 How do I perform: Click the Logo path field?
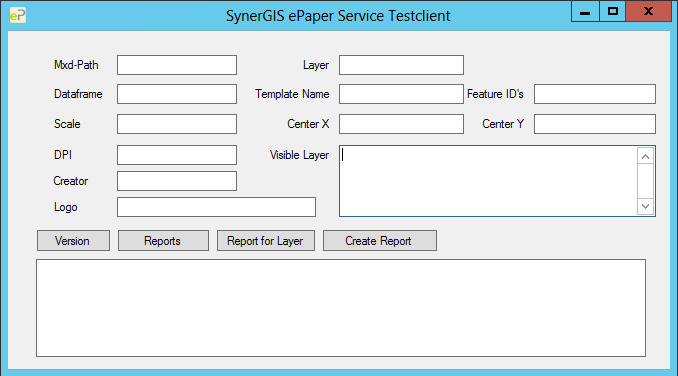[216, 207]
